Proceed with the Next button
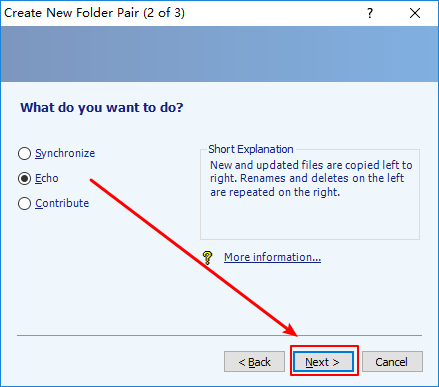This screenshot has height=387, width=439. click(x=323, y=362)
